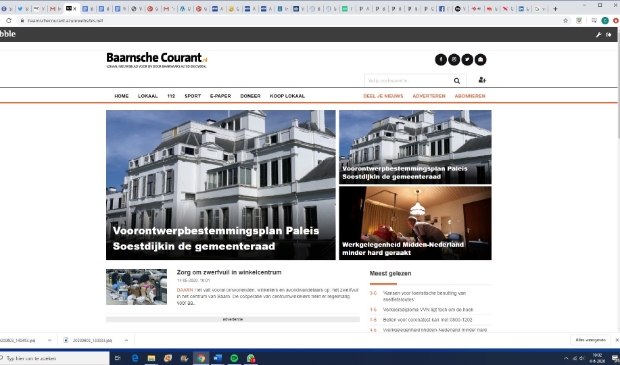Click the site search input field

click(x=408, y=81)
